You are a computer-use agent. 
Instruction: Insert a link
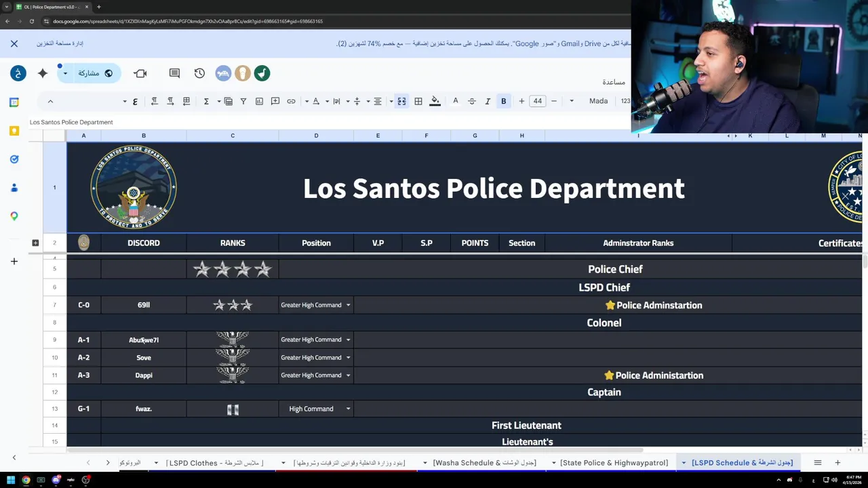[291, 101]
